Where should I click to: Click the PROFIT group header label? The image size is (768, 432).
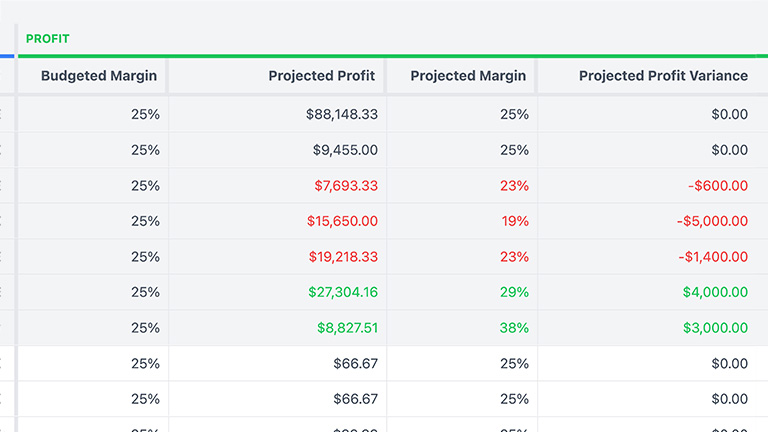coord(47,39)
